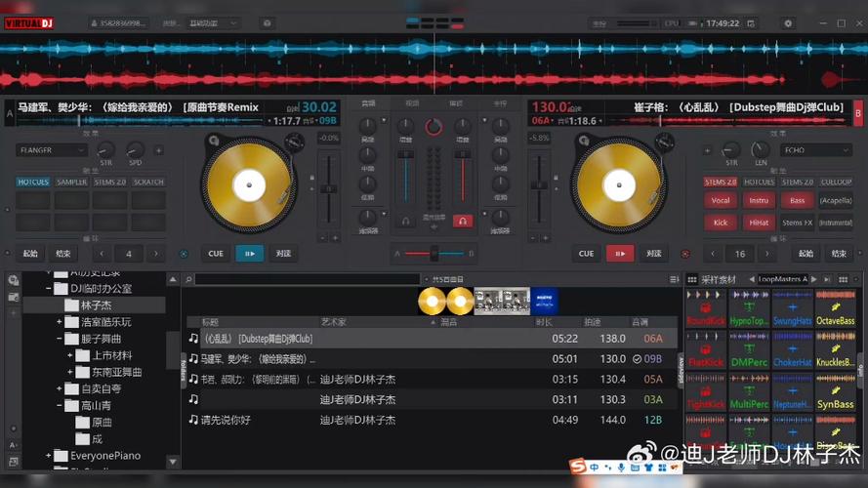Image resolution: width=868 pixels, height=488 pixels.
Task: Click the left deck gold turntable platter
Action: [249, 184]
